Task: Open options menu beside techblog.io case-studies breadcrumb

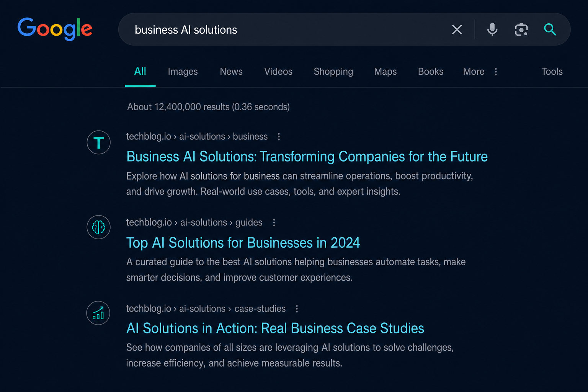Action: pyautogui.click(x=297, y=309)
